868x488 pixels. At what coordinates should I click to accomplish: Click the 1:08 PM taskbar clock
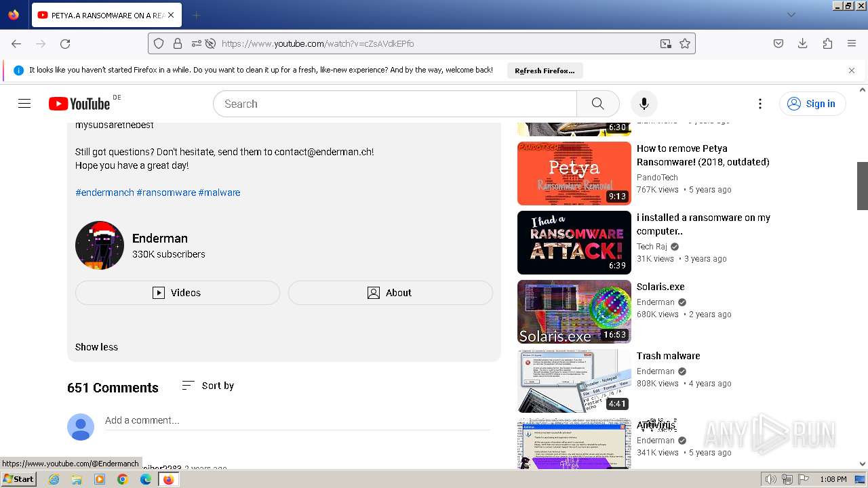(x=833, y=479)
